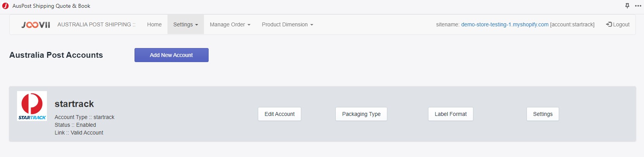Click the startrack account name heading
The height and width of the screenshot is (157, 644).
click(x=74, y=104)
